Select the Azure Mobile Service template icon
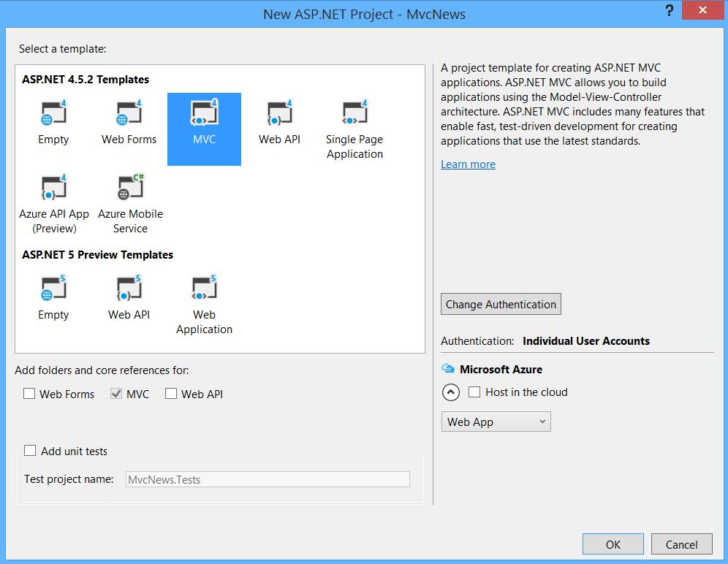This screenshot has width=728, height=564. (130, 188)
